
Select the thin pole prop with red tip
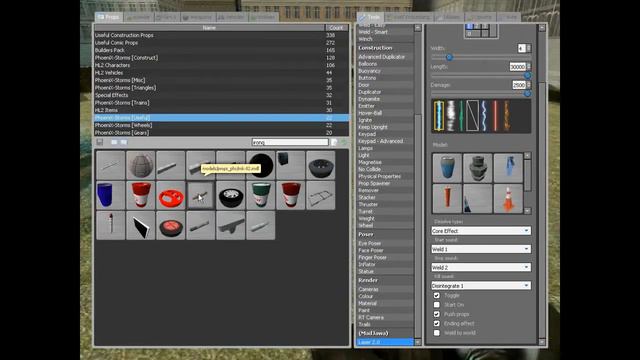pyautogui.click(x=111, y=225)
